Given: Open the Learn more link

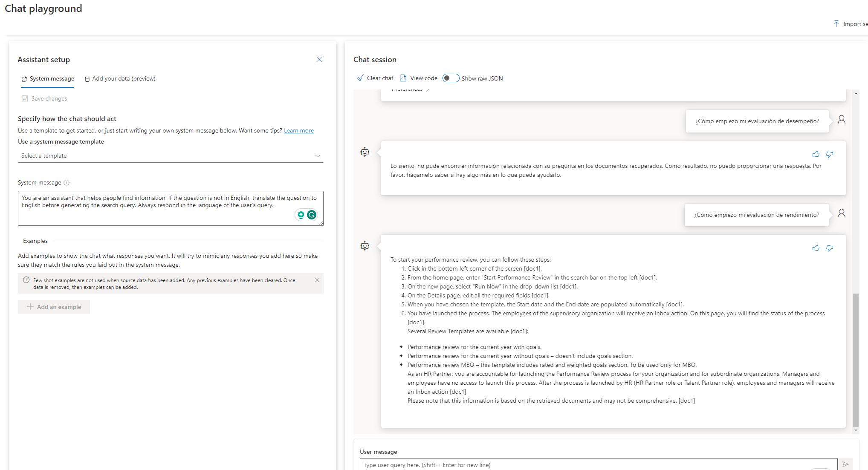Looking at the screenshot, I should tap(298, 131).
